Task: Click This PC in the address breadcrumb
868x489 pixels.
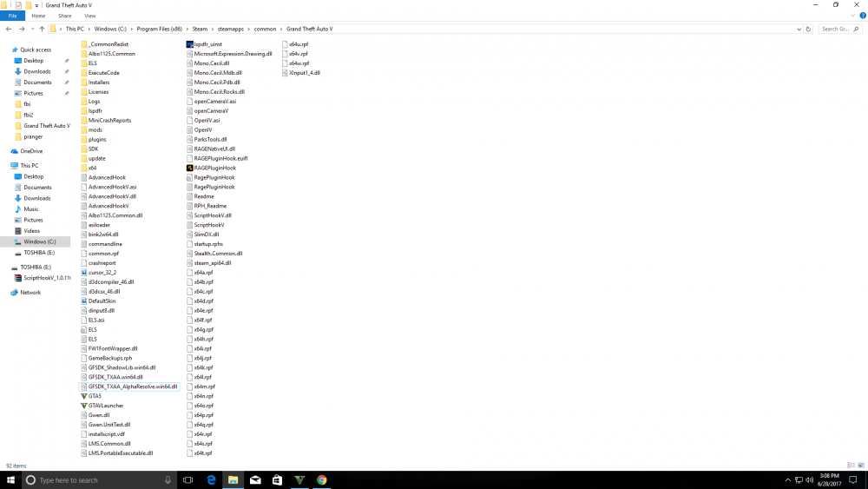Action: (x=75, y=29)
